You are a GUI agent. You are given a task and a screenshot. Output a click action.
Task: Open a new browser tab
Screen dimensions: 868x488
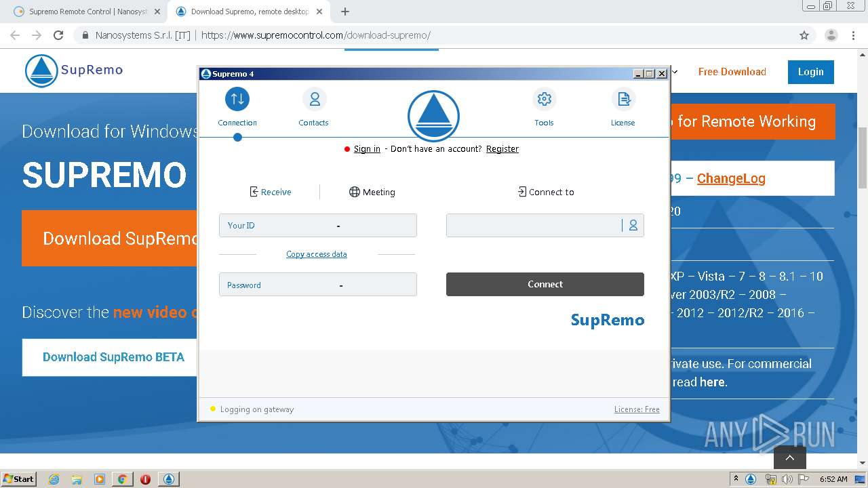click(x=345, y=12)
